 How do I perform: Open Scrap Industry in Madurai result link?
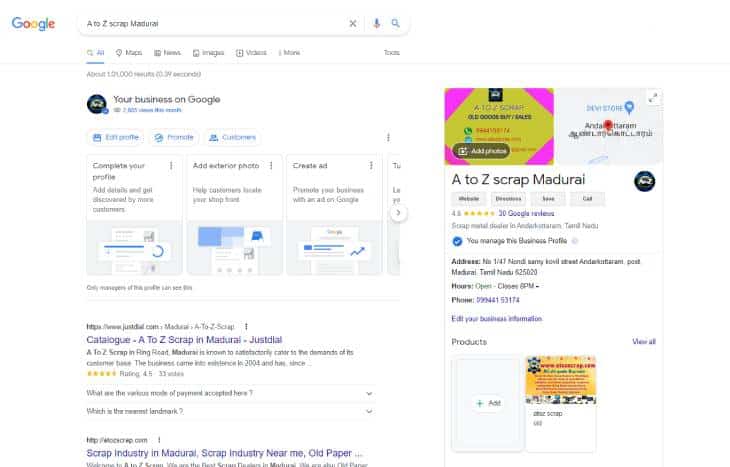point(224,453)
